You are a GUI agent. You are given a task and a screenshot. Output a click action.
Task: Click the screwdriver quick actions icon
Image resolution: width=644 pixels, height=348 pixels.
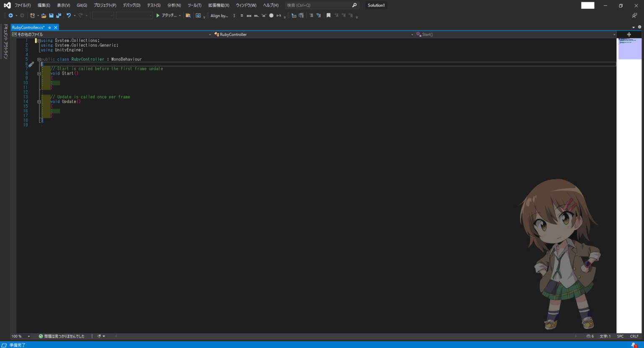click(x=31, y=64)
